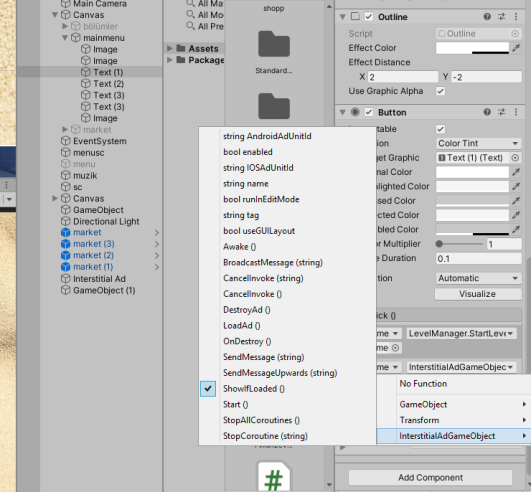The height and width of the screenshot is (492, 531).
Task: Open the Automatic navigation dropdown
Action: (478, 278)
